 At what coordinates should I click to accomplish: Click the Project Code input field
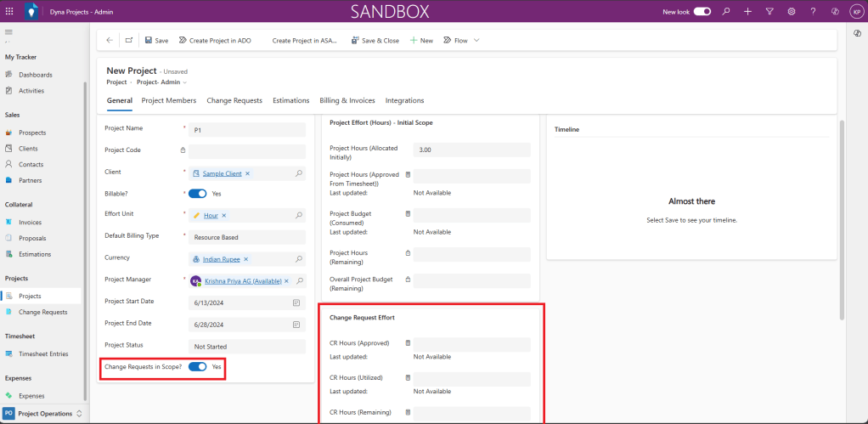tap(246, 150)
